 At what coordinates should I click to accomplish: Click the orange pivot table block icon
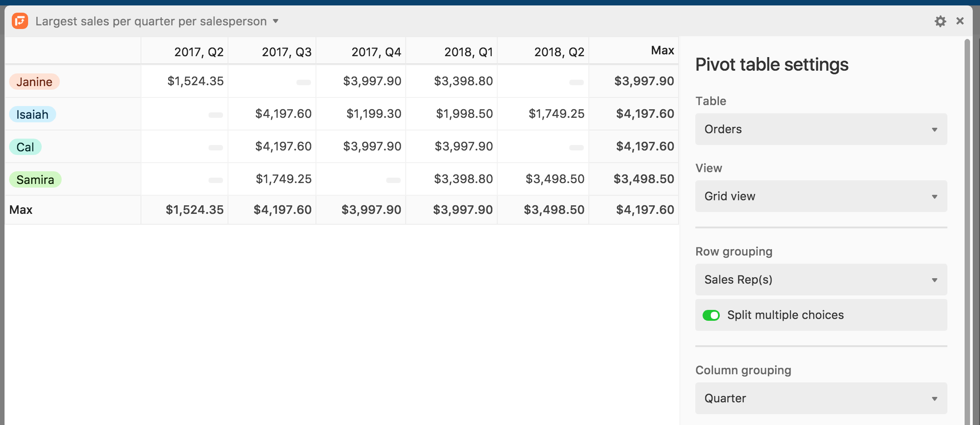point(20,21)
